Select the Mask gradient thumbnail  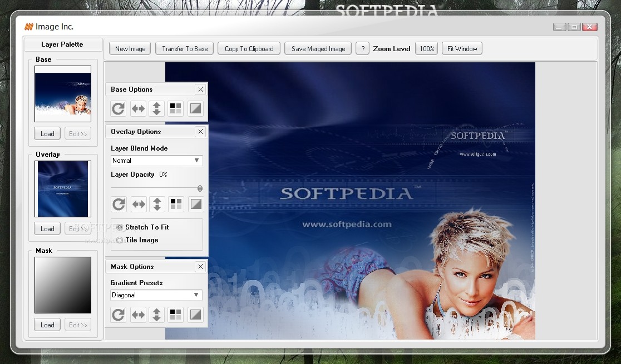(63, 285)
